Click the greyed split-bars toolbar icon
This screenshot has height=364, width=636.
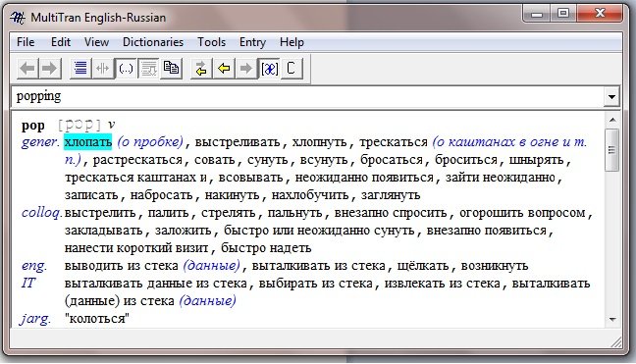pyautogui.click(x=103, y=68)
